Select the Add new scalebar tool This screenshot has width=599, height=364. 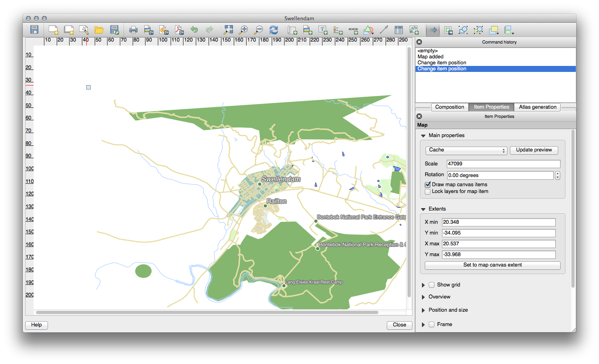pyautogui.click(x=353, y=30)
